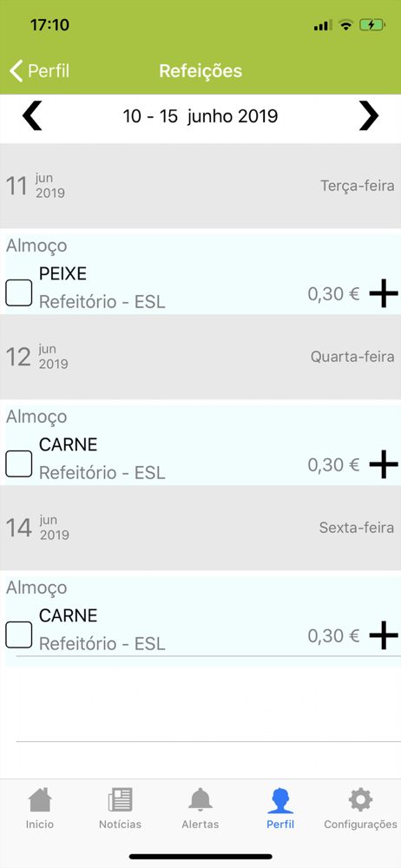Screen dimensions: 401x868
Task: Select the 14 jun Sexta-feira header
Action: (200, 528)
